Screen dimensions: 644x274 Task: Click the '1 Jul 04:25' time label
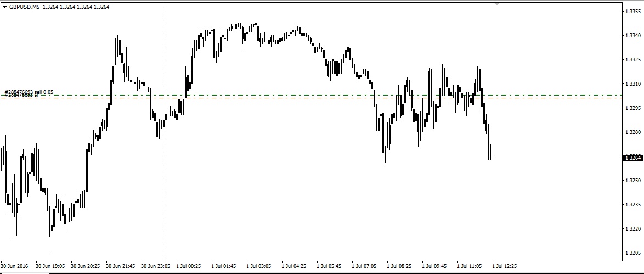294,266
